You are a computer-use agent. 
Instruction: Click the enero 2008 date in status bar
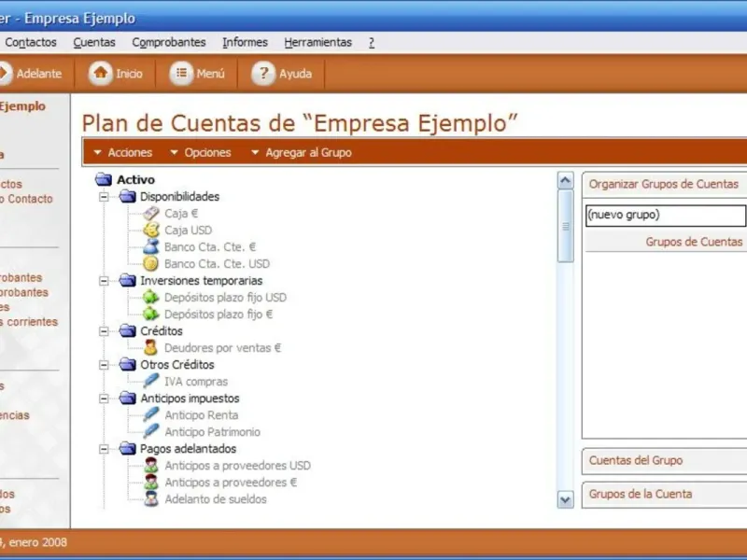(38, 542)
